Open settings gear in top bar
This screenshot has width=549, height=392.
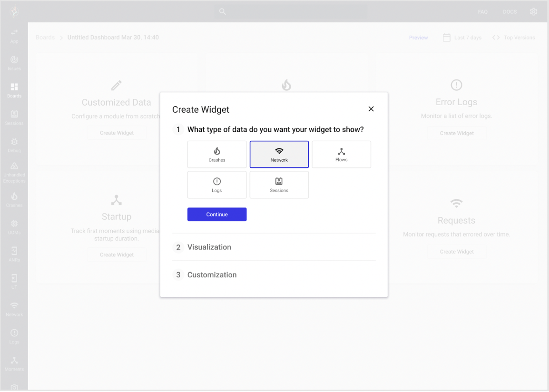pyautogui.click(x=533, y=11)
